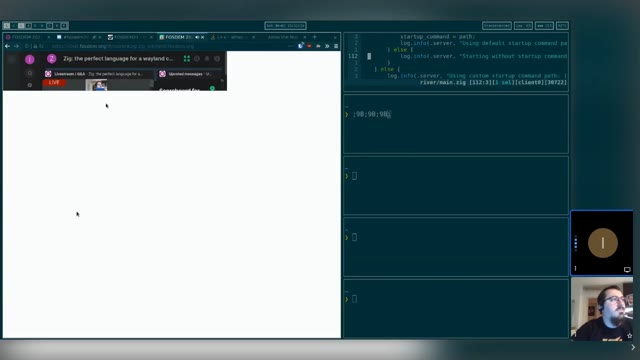
Task: Click the date and time status block
Action: (x=285, y=26)
